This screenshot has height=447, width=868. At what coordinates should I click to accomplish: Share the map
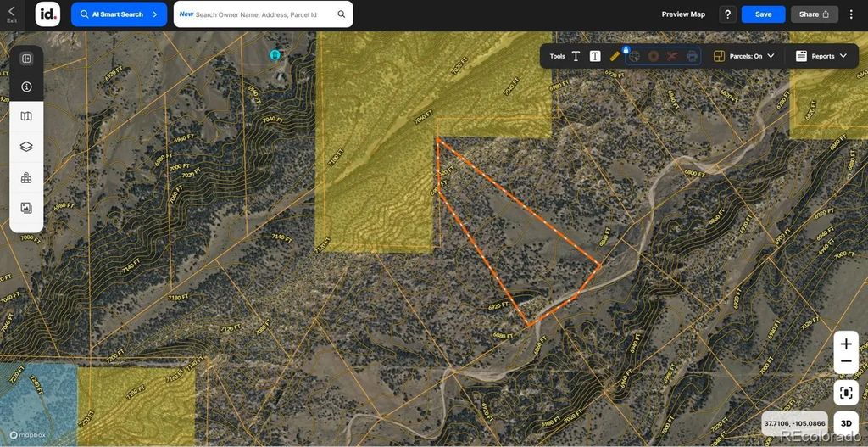814,14
